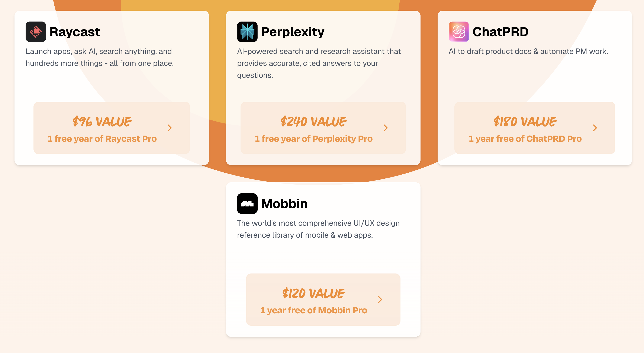The image size is (644, 353).
Task: Click the chevron arrow on Raycast offer
Action: [x=170, y=128]
